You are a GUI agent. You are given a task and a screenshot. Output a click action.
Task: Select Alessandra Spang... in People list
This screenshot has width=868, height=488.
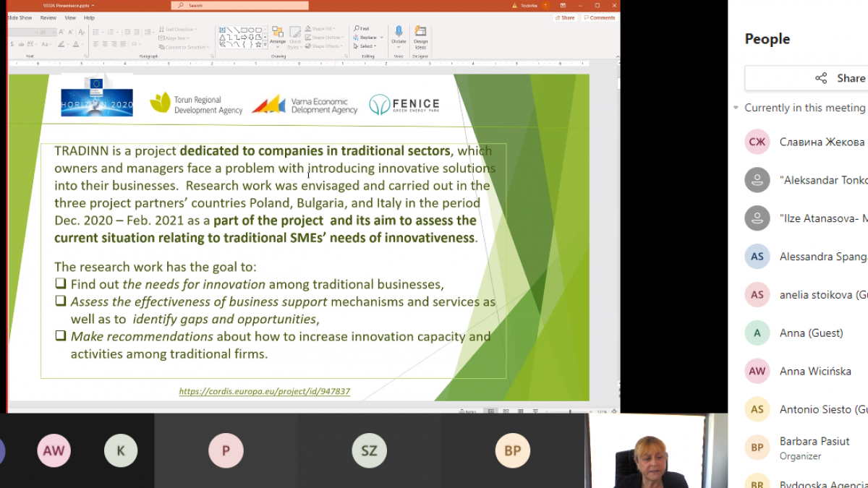click(x=807, y=257)
